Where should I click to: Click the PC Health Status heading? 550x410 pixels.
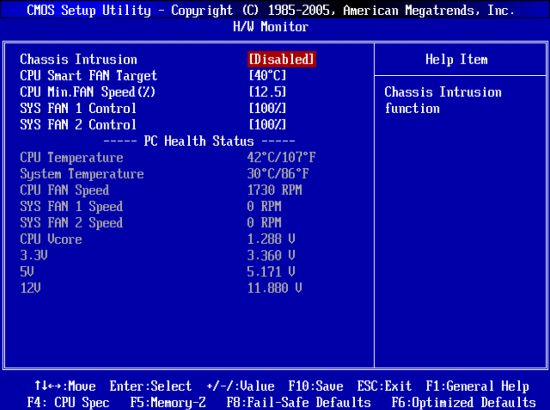click(x=199, y=141)
